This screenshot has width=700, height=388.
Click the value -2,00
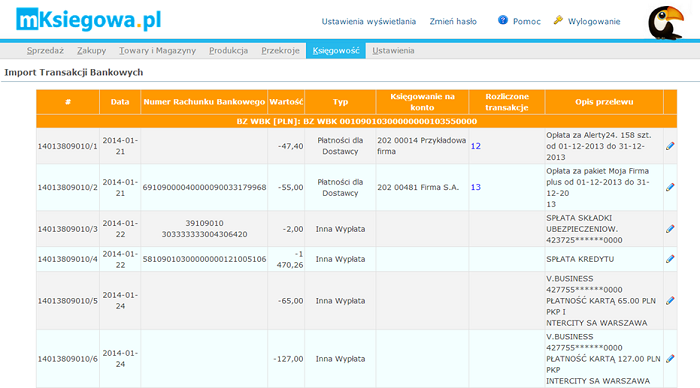(x=293, y=229)
